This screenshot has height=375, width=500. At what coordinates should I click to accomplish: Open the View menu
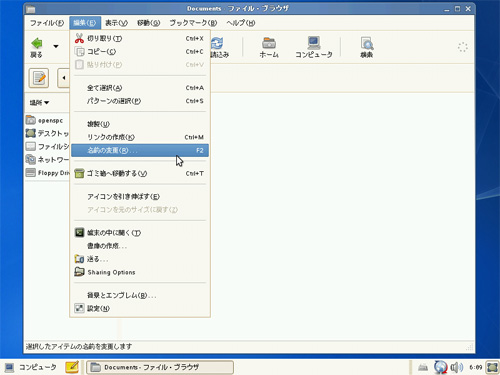pyautogui.click(x=116, y=23)
